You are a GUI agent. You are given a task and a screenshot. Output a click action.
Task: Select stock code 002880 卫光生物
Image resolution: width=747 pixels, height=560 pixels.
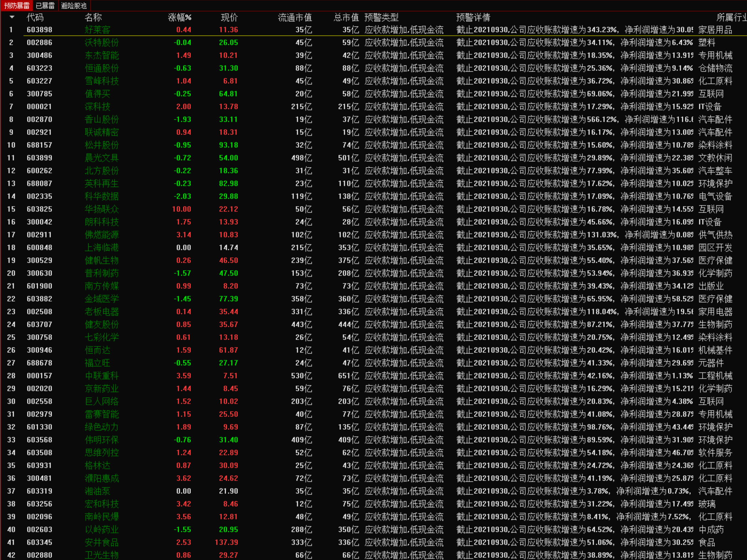click(39, 555)
